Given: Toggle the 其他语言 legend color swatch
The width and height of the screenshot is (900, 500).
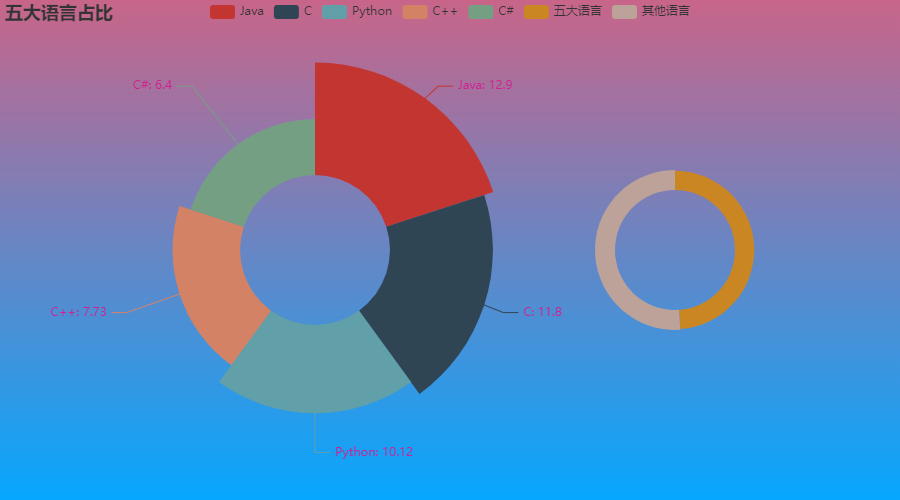Looking at the screenshot, I should point(624,11).
